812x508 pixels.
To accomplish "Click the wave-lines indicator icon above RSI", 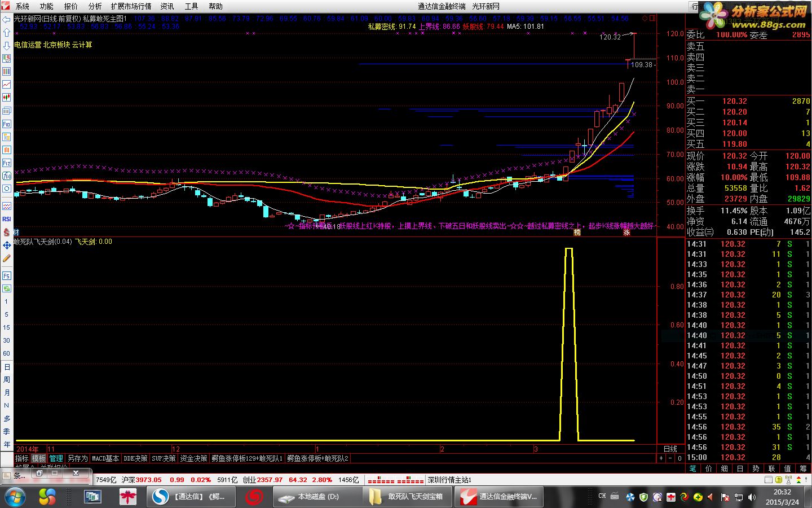I will click(7, 206).
